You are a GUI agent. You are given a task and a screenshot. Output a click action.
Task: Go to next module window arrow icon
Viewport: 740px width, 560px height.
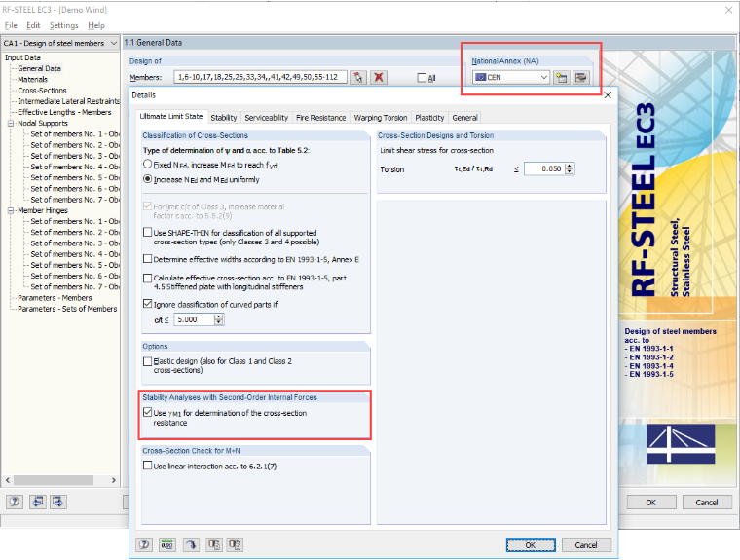tap(58, 502)
